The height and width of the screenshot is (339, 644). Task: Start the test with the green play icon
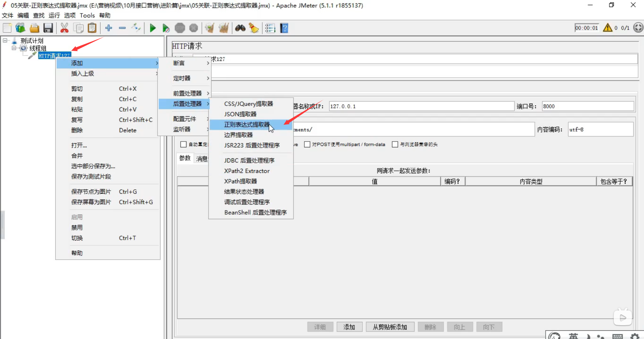[153, 28]
